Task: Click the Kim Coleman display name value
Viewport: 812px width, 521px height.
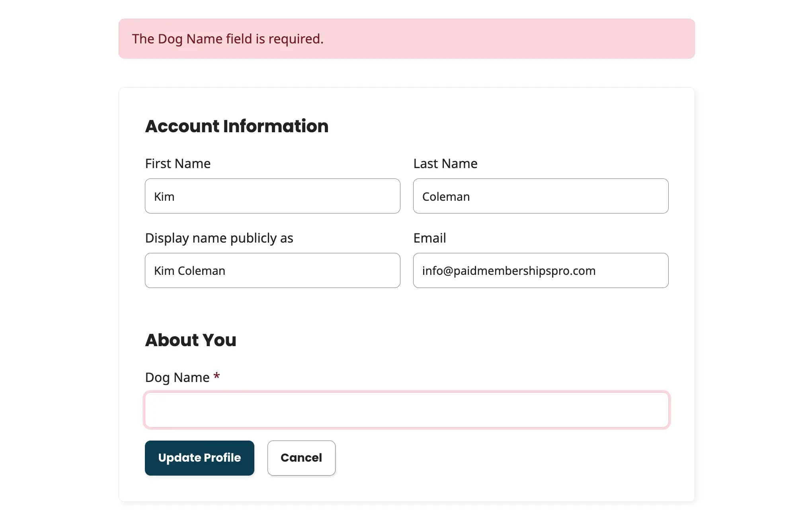Action: (189, 270)
